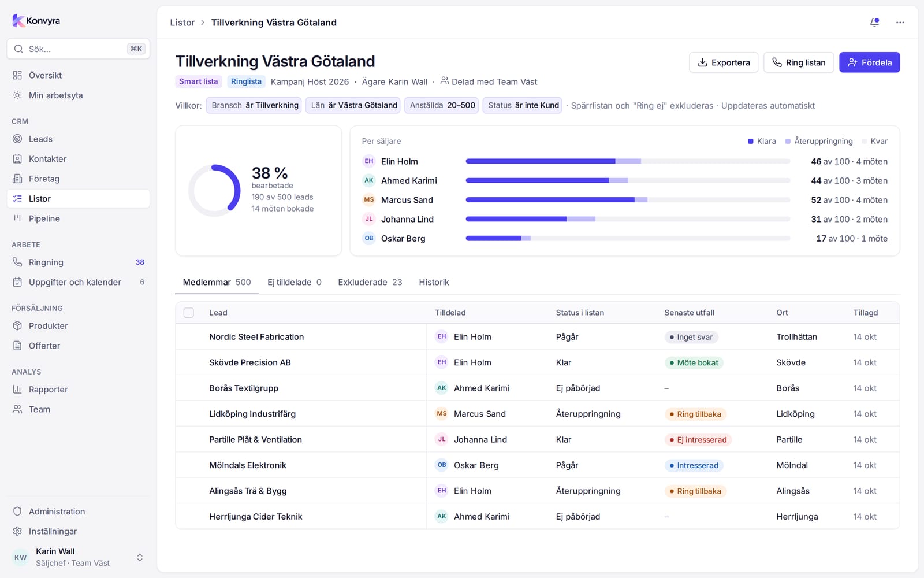Screen dimensions: 924x578
Task: Switch to Ej tilldelade tab
Action: click(x=295, y=282)
